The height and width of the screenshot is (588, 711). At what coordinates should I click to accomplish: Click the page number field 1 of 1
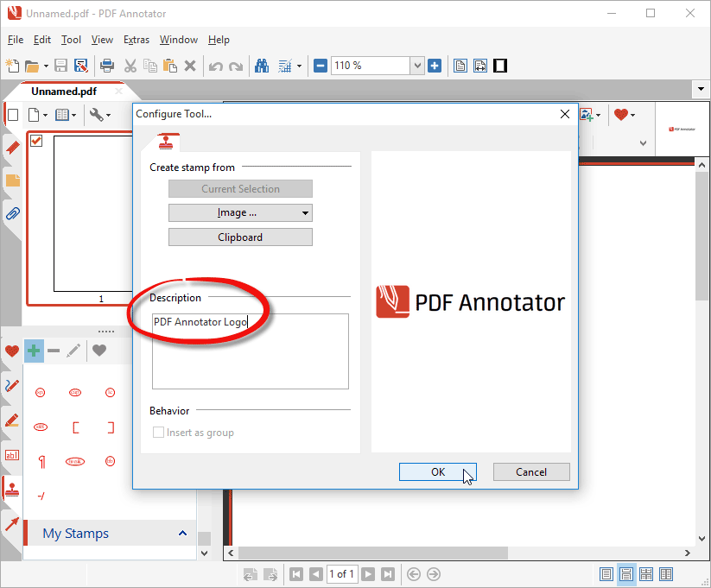tap(341, 574)
